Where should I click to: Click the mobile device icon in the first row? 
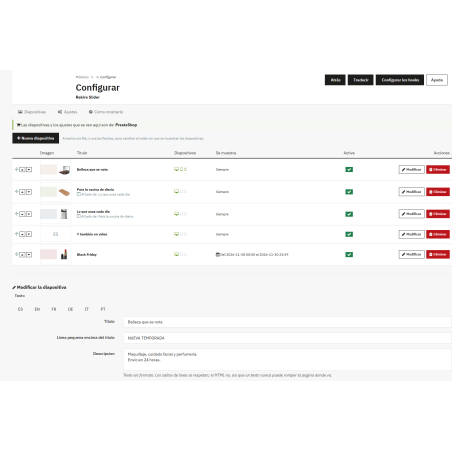click(185, 169)
